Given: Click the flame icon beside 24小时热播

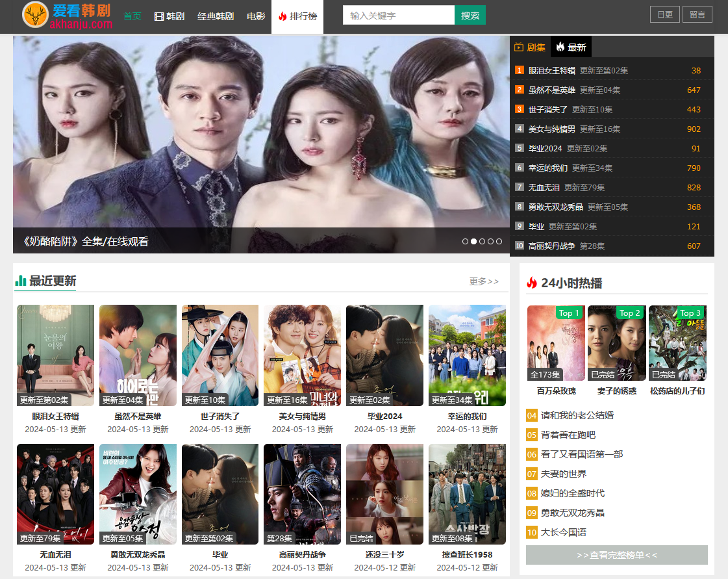Looking at the screenshot, I should point(532,283).
